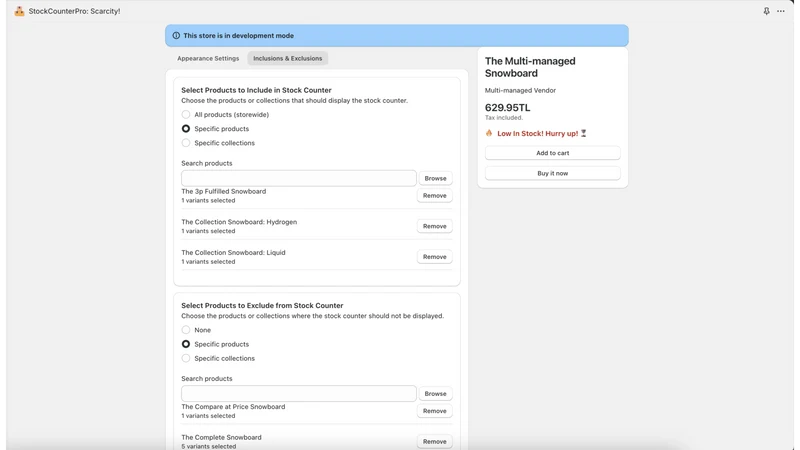
Task: Click the 629.95TL price
Action: (508, 108)
